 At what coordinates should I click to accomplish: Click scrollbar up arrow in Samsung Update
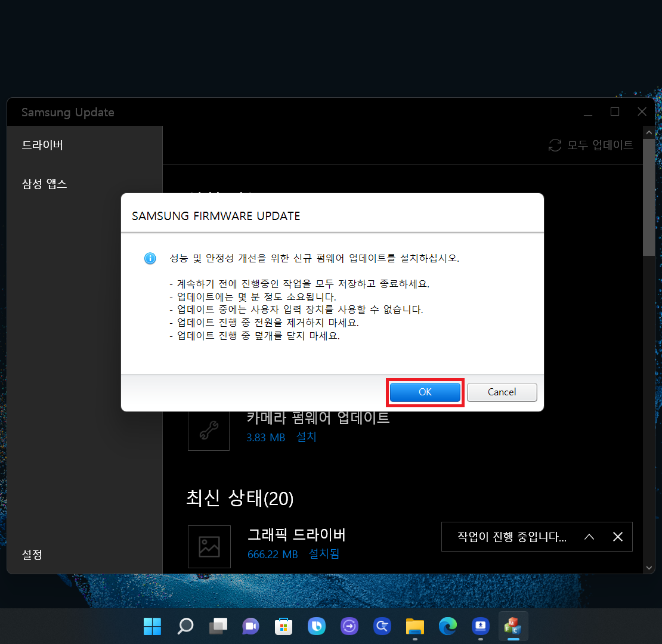tap(649, 132)
